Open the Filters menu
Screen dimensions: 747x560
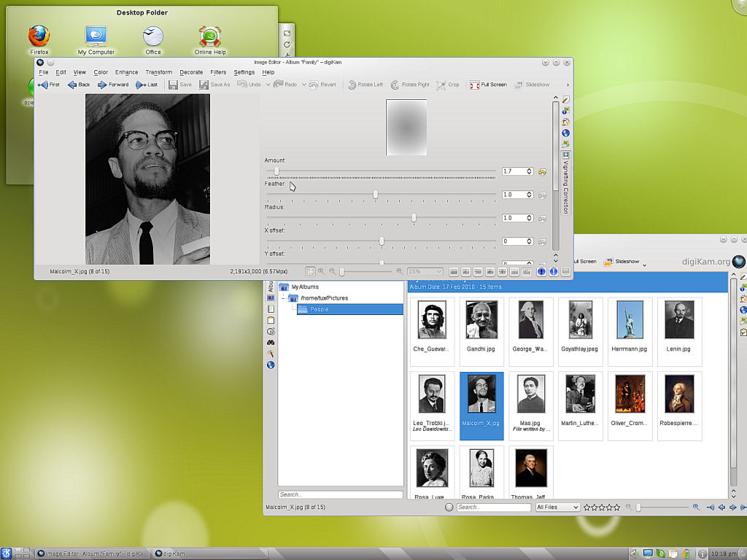click(218, 72)
